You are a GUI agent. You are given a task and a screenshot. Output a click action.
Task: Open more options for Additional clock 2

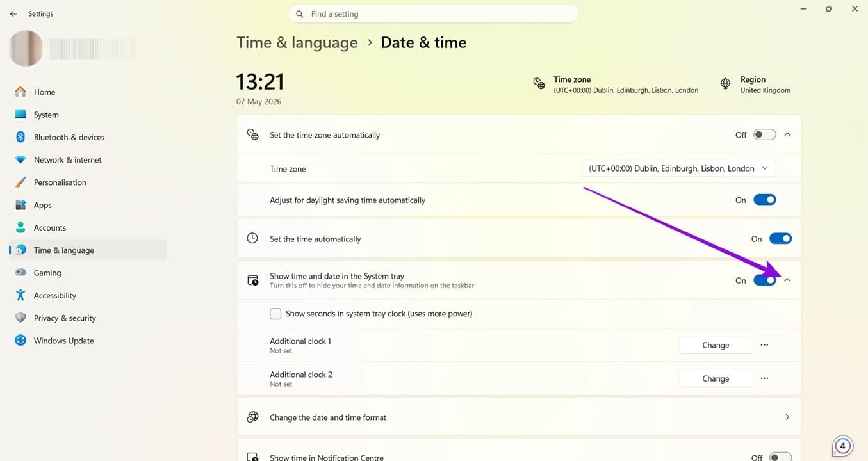pyautogui.click(x=764, y=378)
